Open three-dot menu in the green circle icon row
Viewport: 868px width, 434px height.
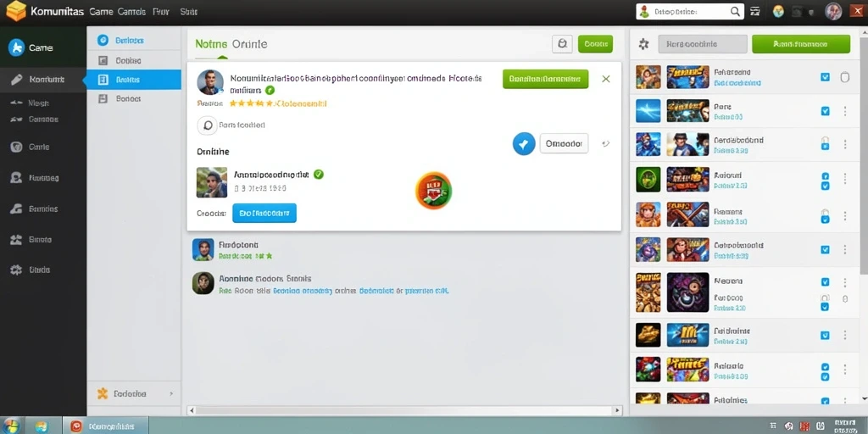click(845, 179)
